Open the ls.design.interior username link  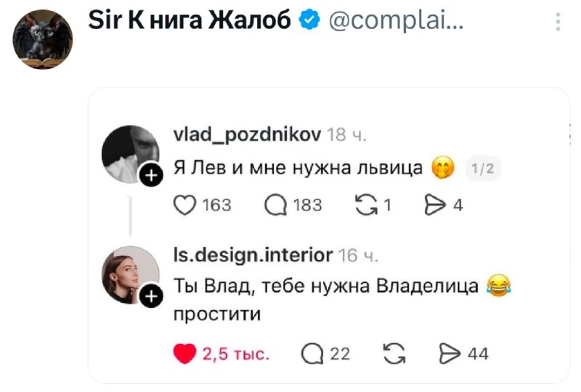click(253, 255)
